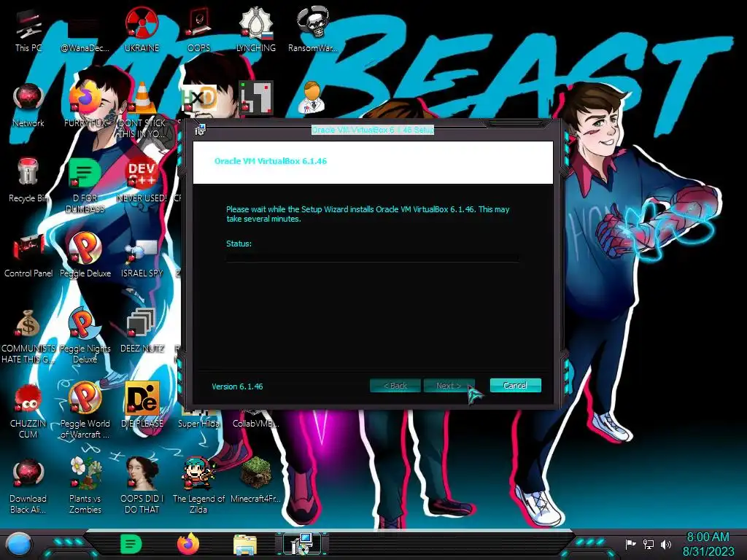Select the LYNCHING desktop icon
The width and height of the screenshot is (747, 560).
256,31
